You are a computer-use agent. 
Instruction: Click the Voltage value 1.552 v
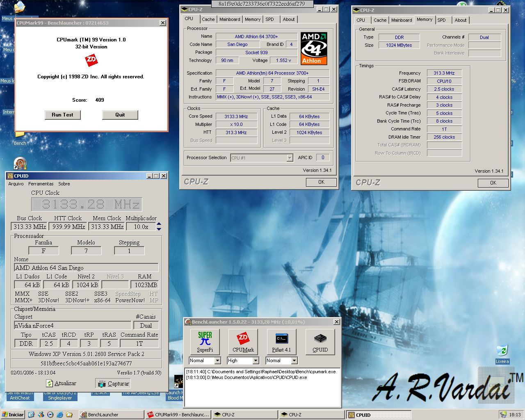tap(283, 60)
